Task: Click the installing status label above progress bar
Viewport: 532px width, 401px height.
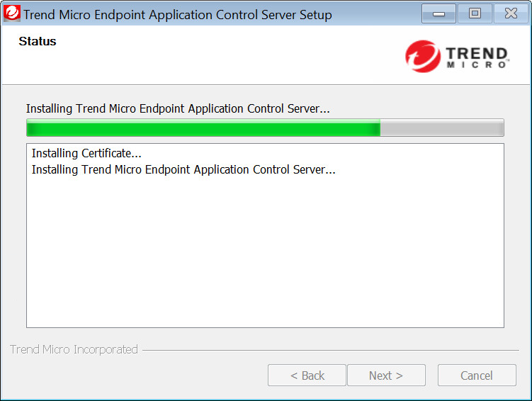Action: (x=178, y=108)
